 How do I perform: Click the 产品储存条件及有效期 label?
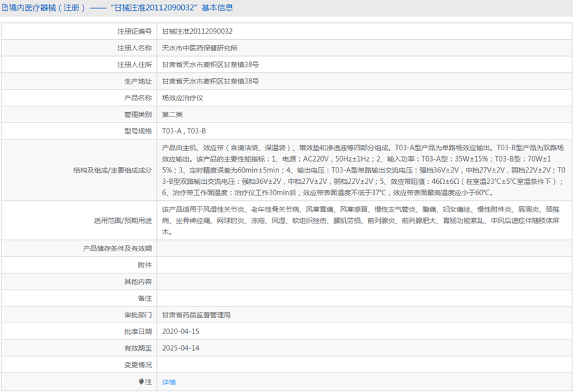(x=117, y=249)
